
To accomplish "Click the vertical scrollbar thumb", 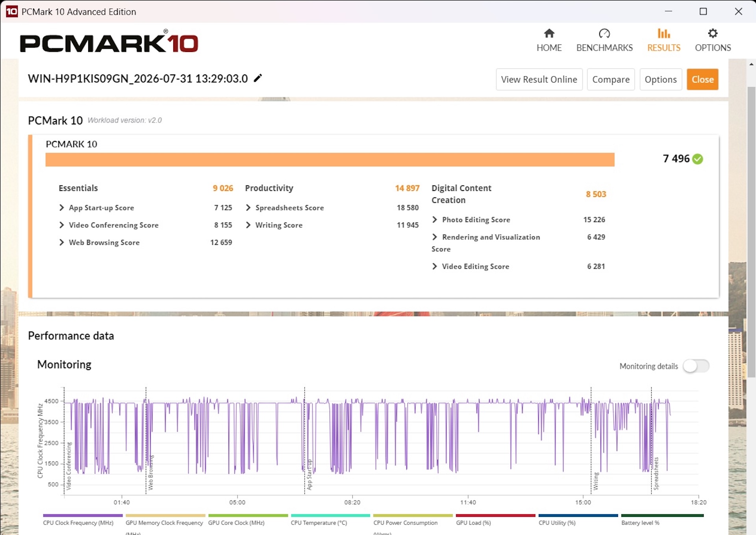I will tap(751, 231).
